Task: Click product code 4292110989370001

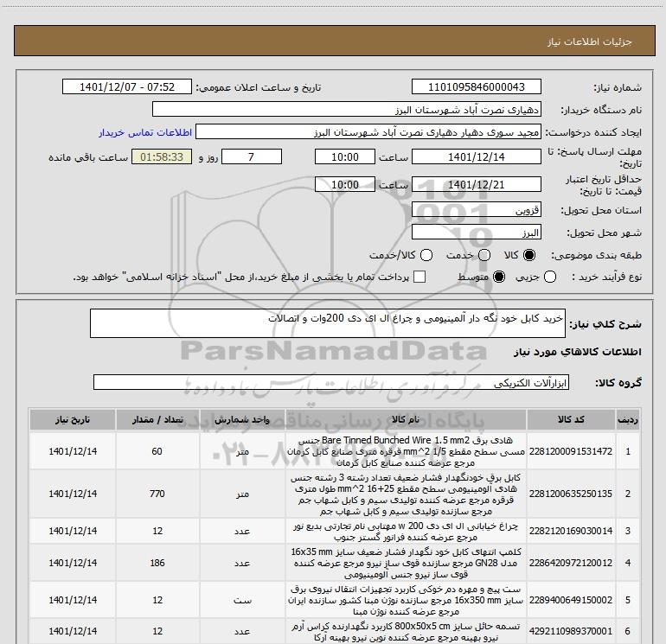Action: pos(571,631)
